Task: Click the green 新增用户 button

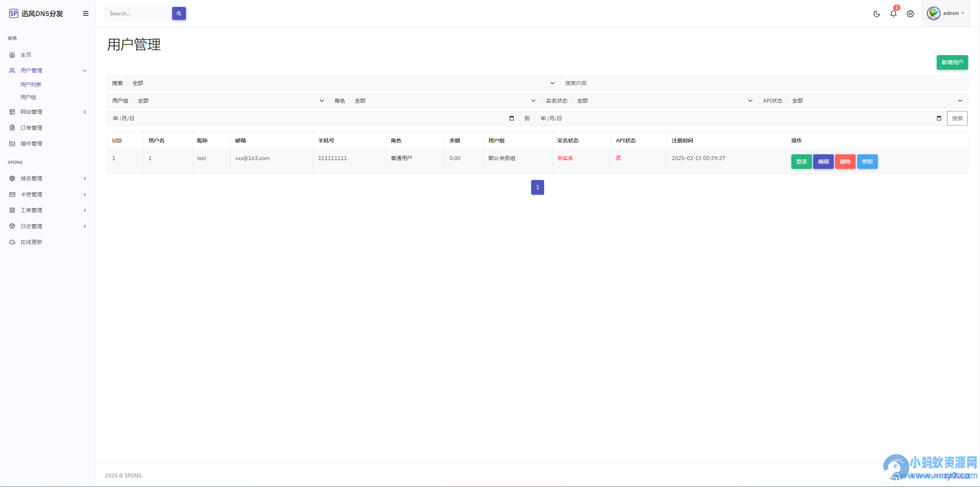Action: (x=952, y=62)
